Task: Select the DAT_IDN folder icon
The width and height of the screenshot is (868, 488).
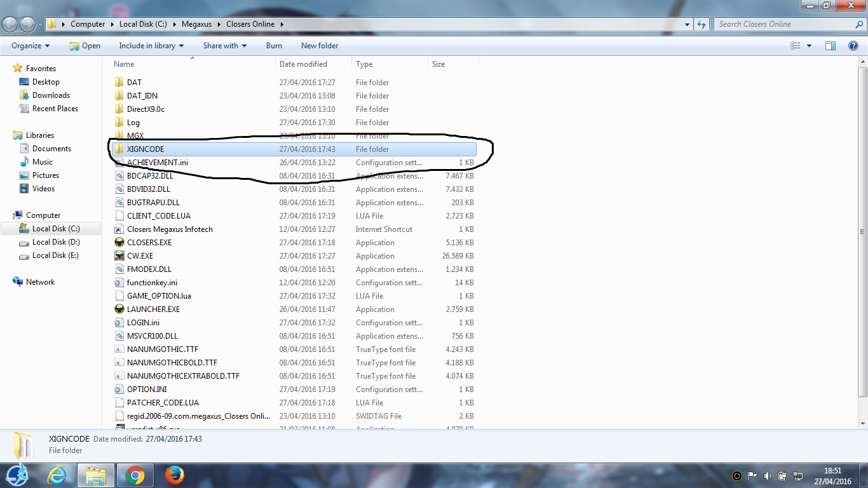Action: point(119,96)
